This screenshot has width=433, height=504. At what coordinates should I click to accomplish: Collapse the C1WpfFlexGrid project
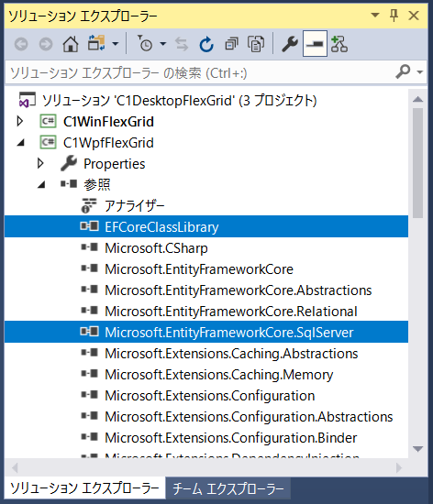tap(20, 143)
